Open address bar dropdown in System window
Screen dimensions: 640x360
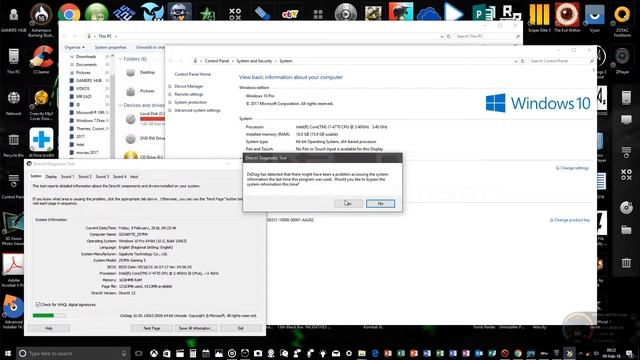tap(516, 61)
